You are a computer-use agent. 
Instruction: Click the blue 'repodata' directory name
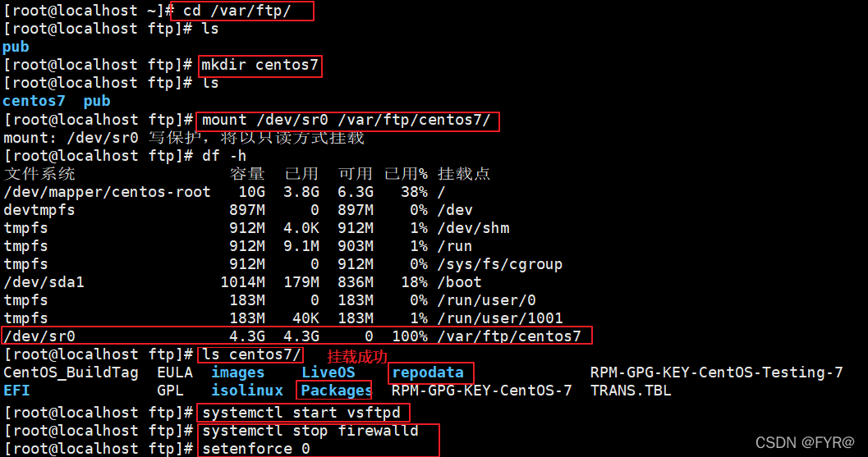[427, 373]
